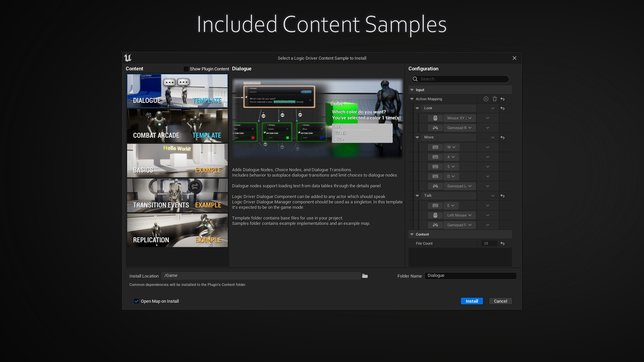Click the Unreal Engine logo icon
Screen dimensions: 644x362
(128, 58)
